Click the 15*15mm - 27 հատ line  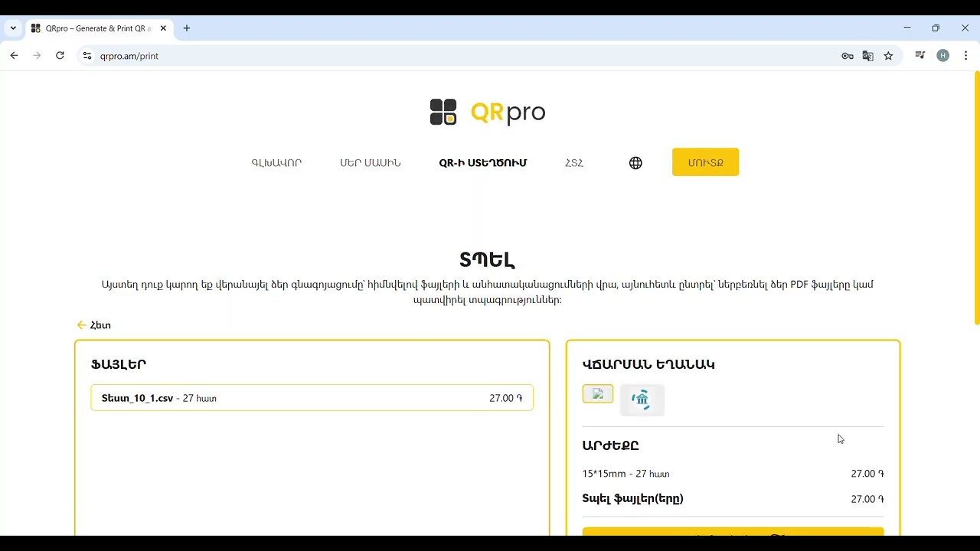click(626, 474)
